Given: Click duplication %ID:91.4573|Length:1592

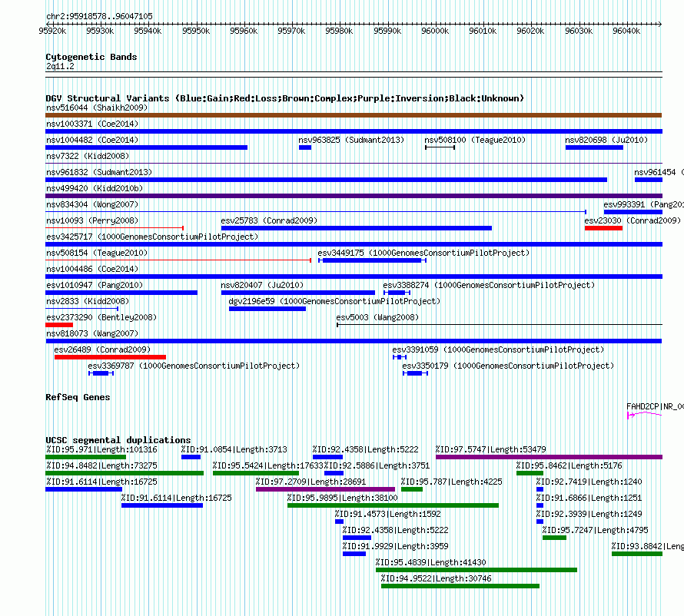Looking at the screenshot, I should 388,514.
